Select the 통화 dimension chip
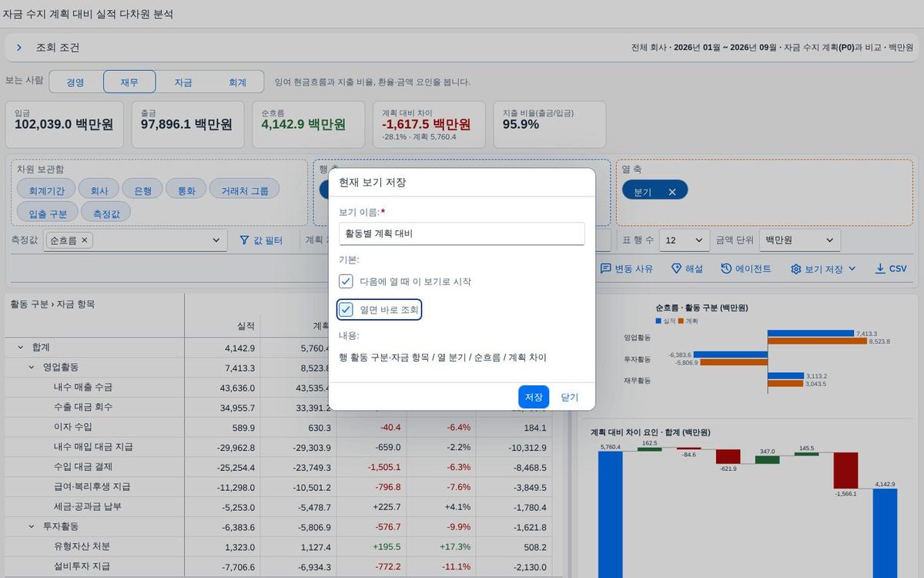The width and height of the screenshot is (924, 578). [187, 190]
